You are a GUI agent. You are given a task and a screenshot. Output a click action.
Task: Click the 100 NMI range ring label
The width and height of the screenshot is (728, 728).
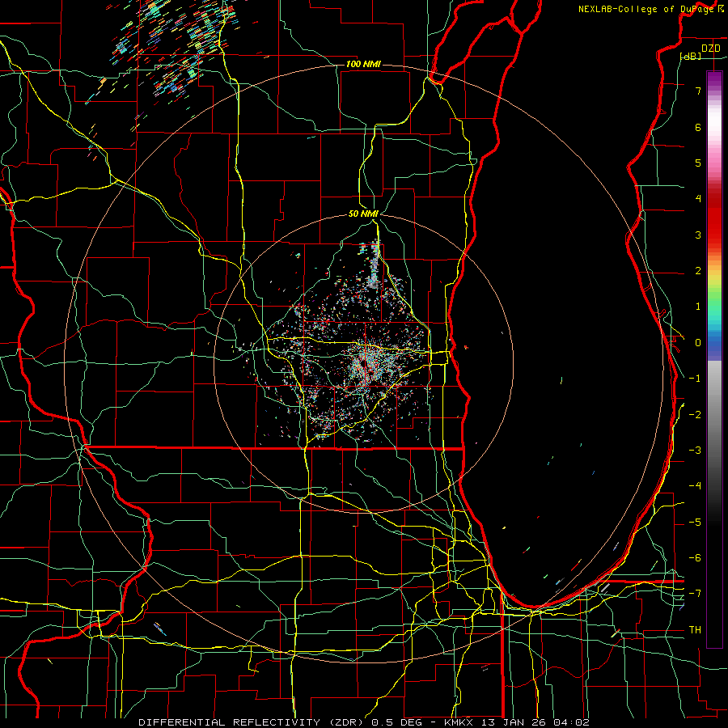point(363,64)
